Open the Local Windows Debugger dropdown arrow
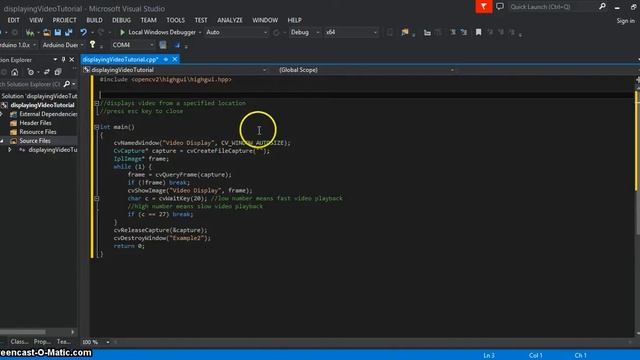Viewport: 640px width, 360px height. pos(200,32)
